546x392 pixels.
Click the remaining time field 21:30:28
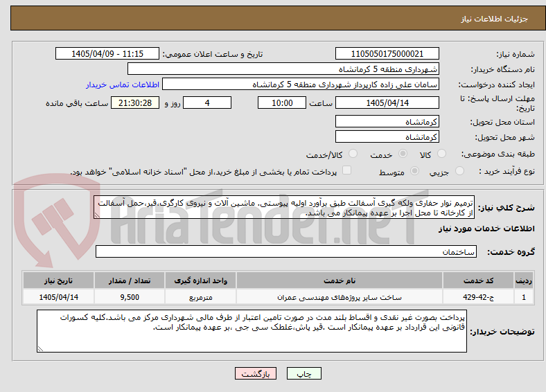135,103
